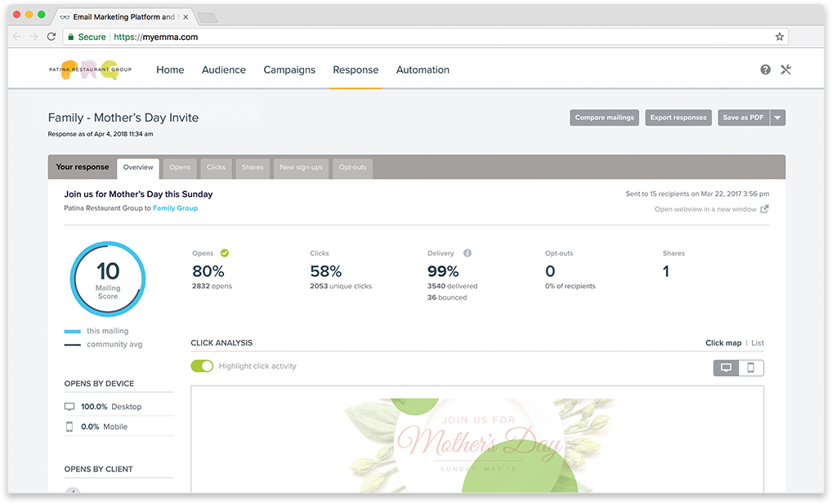
Task: Toggle Highlight click activity switch
Action: tap(202, 366)
